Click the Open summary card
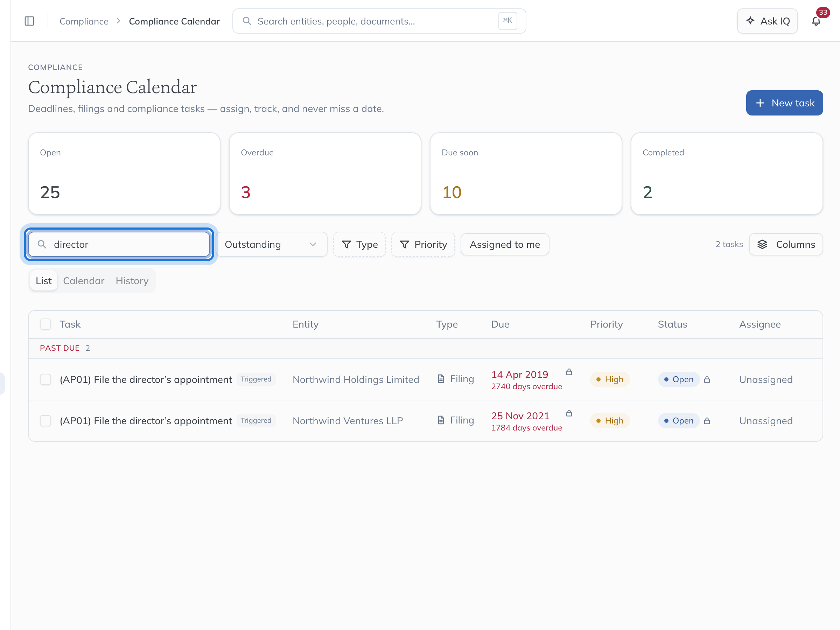 coord(124,174)
